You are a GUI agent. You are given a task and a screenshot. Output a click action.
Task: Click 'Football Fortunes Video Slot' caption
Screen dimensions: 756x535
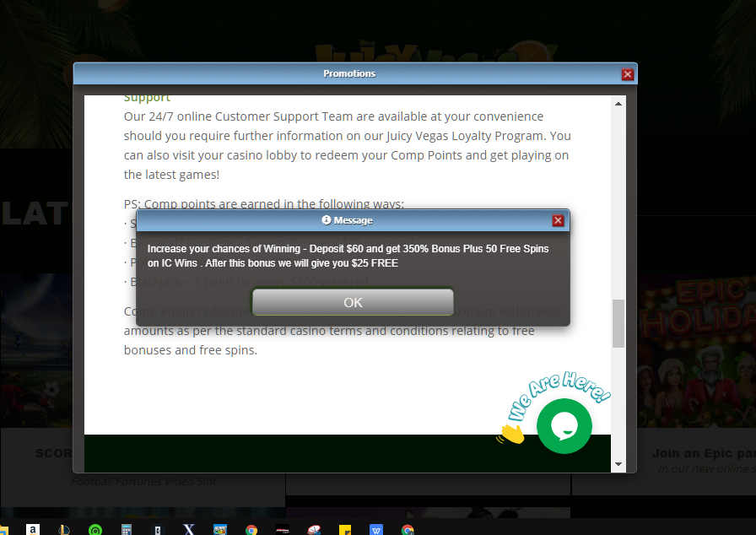coord(143,481)
